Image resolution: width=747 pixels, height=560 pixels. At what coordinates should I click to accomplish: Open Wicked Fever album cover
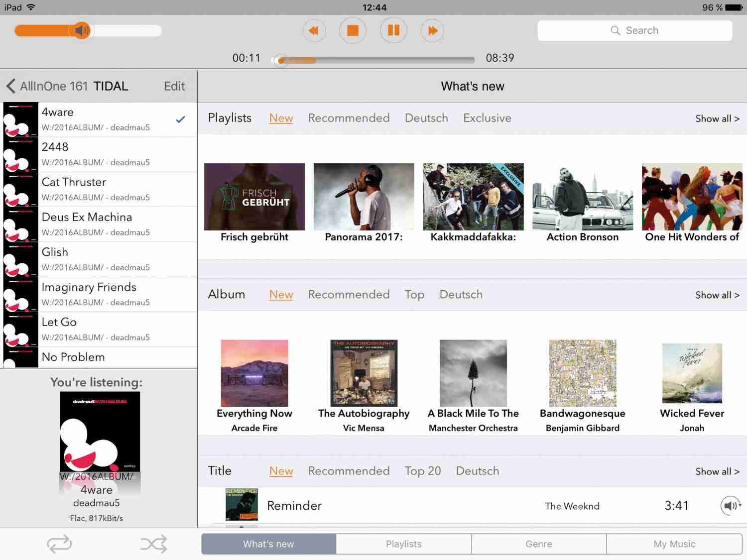point(692,373)
